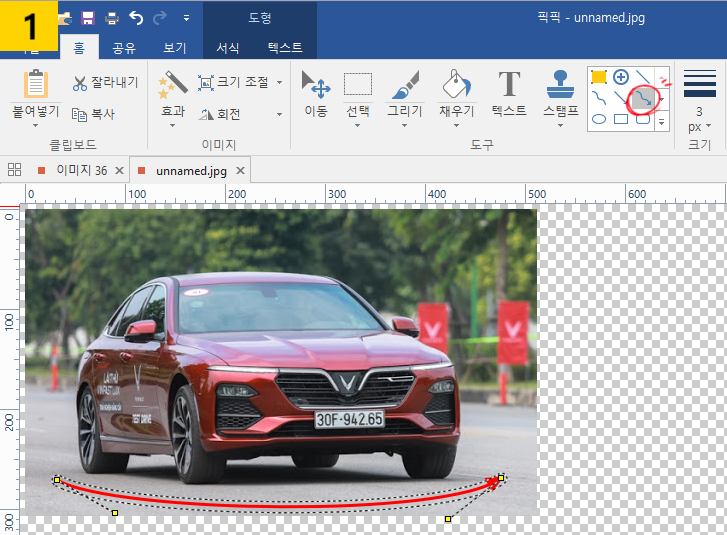
Task: Expand the 선택 dropdown arrow
Action: pyautogui.click(x=357, y=125)
